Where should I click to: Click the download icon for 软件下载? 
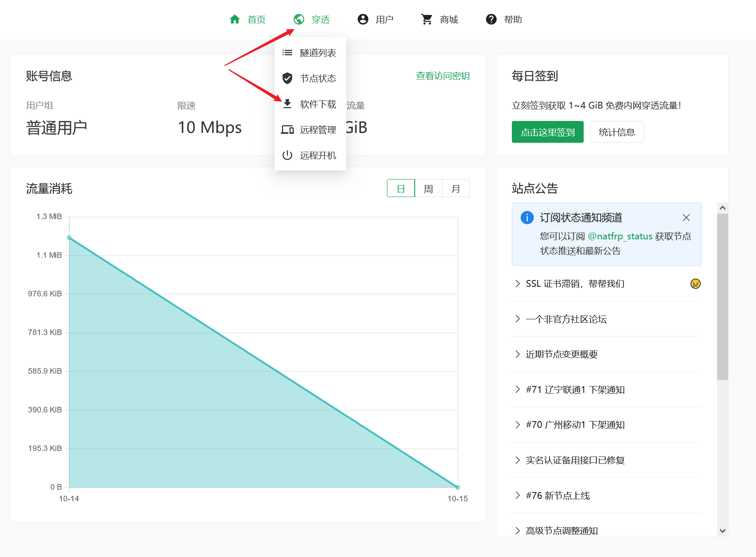pos(287,104)
